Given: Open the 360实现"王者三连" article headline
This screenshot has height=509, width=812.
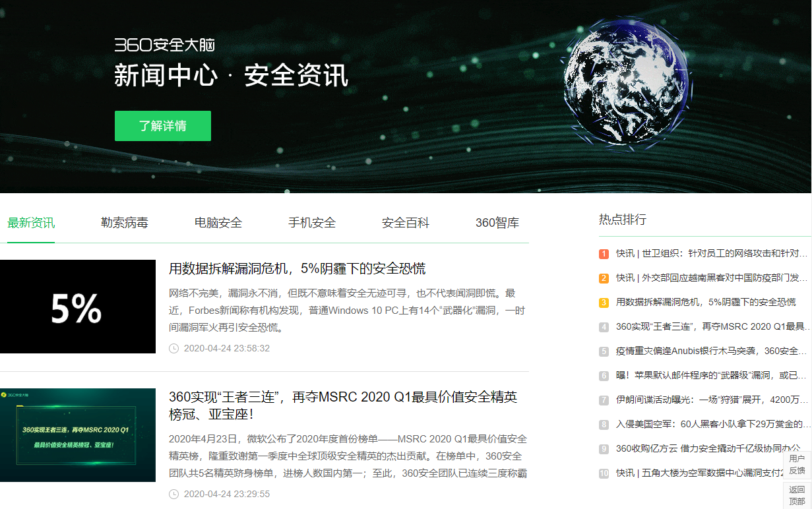Looking at the screenshot, I should click(343, 405).
